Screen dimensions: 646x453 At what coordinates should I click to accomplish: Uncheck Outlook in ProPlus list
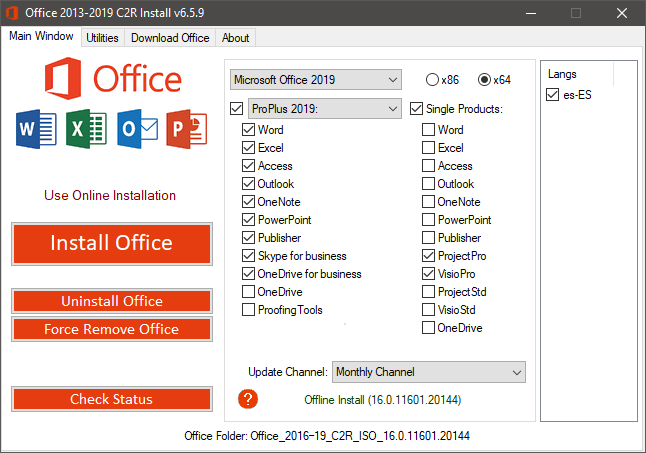248,184
